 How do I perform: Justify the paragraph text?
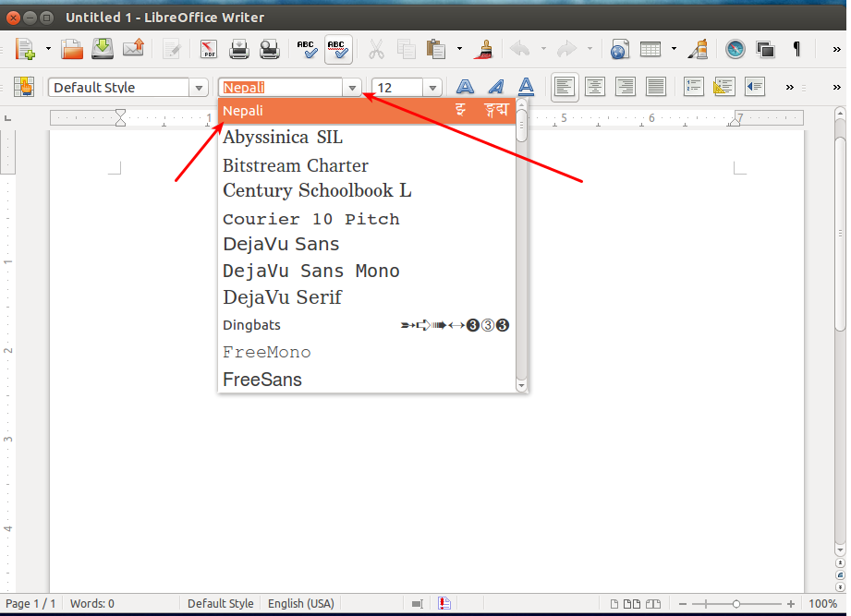656,87
